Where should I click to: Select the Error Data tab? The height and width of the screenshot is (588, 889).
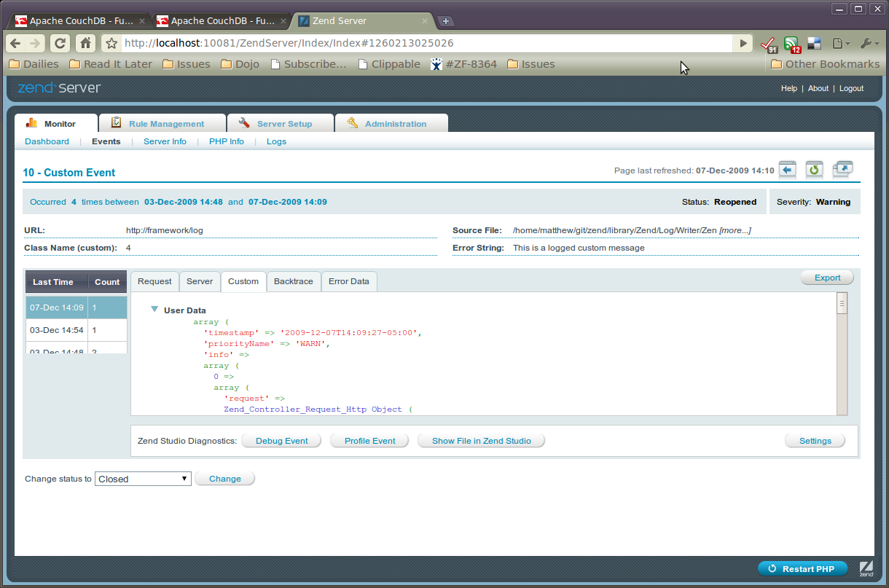pyautogui.click(x=348, y=281)
